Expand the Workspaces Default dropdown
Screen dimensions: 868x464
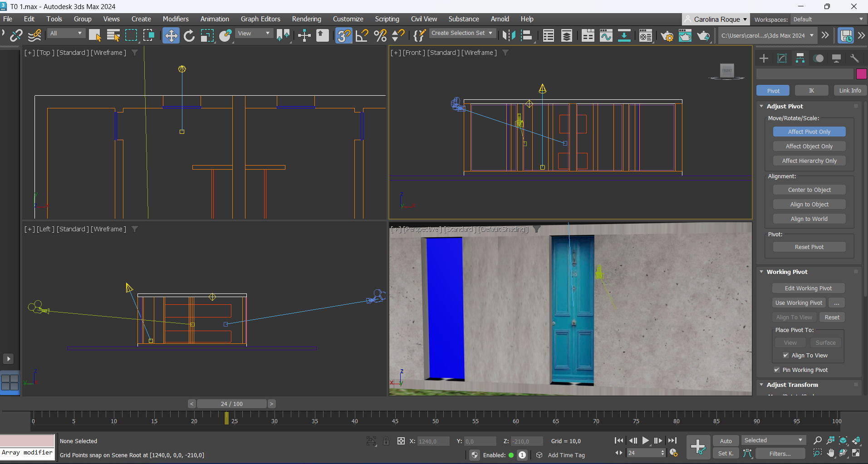828,19
